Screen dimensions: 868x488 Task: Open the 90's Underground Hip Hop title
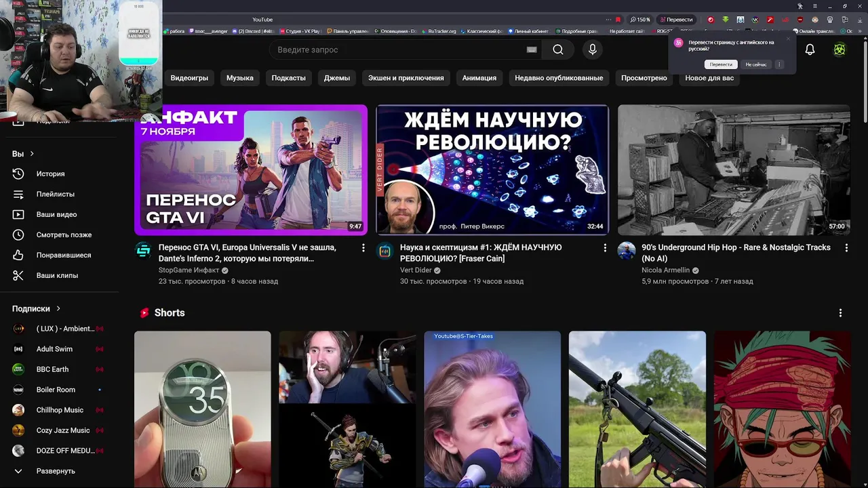click(x=736, y=253)
